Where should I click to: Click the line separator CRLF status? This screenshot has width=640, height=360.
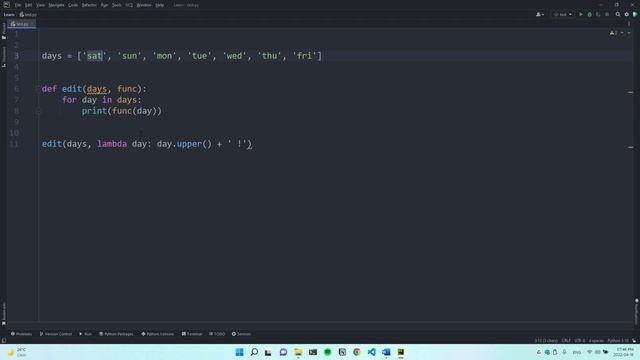[x=566, y=340]
